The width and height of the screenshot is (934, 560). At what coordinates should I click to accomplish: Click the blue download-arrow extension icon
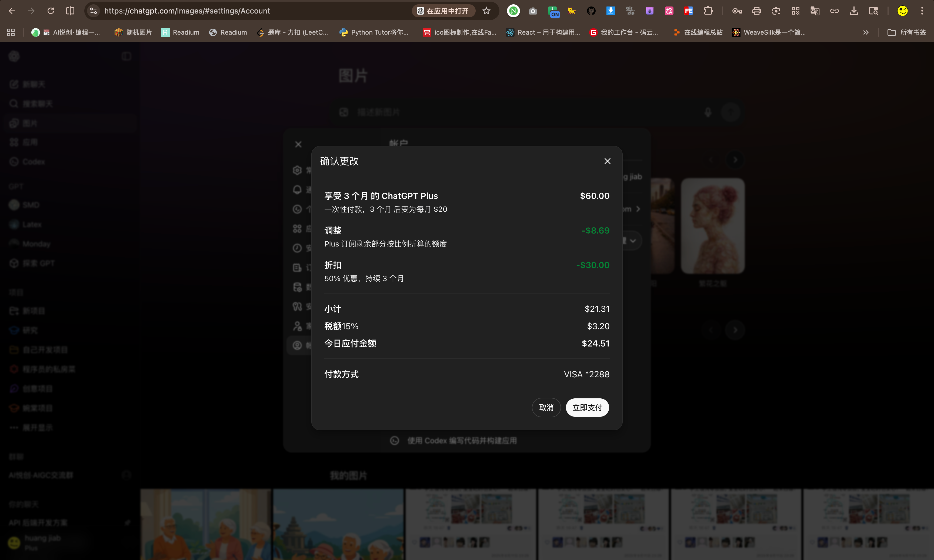610,11
